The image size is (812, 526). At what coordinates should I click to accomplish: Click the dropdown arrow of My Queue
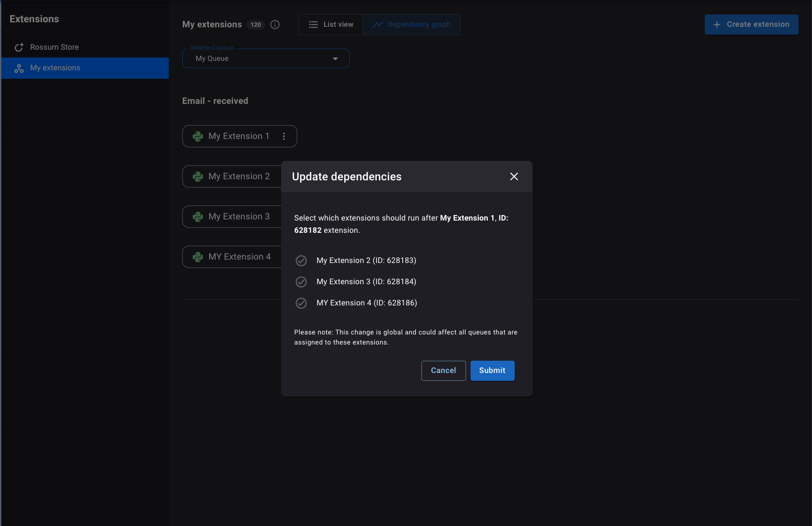[x=335, y=59]
